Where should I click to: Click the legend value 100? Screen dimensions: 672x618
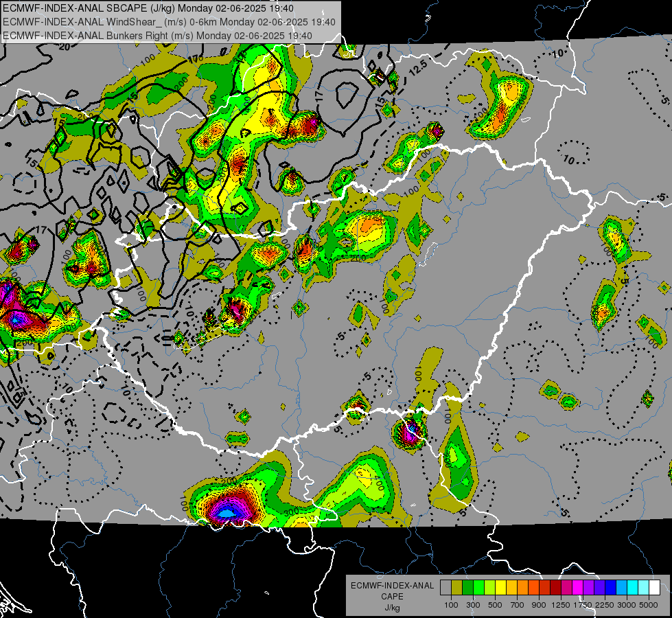coord(451,605)
